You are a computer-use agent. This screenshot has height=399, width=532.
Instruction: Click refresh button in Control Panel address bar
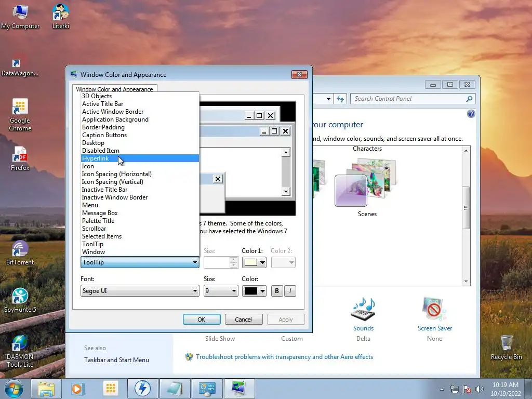(x=340, y=99)
